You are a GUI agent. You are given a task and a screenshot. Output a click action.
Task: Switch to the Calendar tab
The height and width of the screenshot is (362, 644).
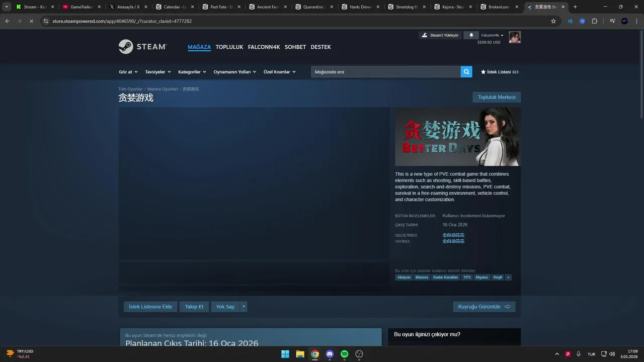[175, 7]
